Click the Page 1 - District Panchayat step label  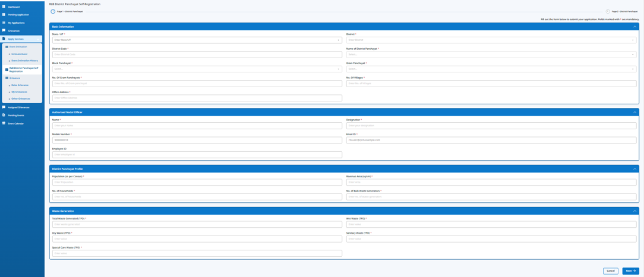click(x=70, y=11)
